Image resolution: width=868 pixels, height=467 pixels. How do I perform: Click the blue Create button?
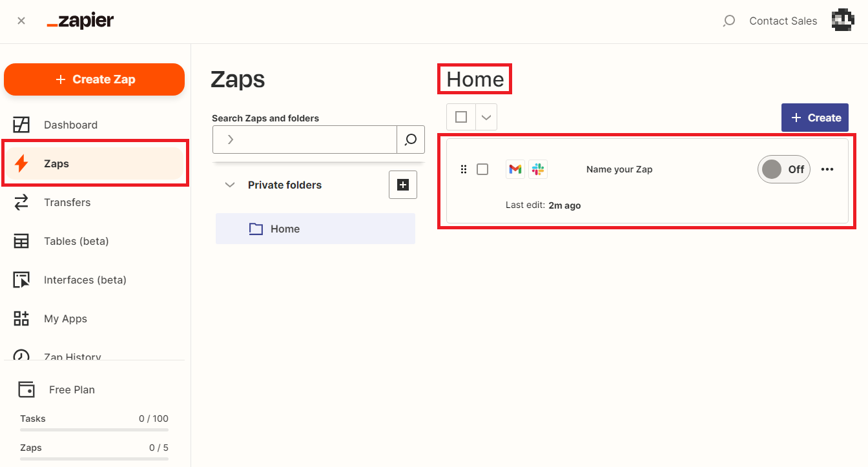tap(815, 118)
